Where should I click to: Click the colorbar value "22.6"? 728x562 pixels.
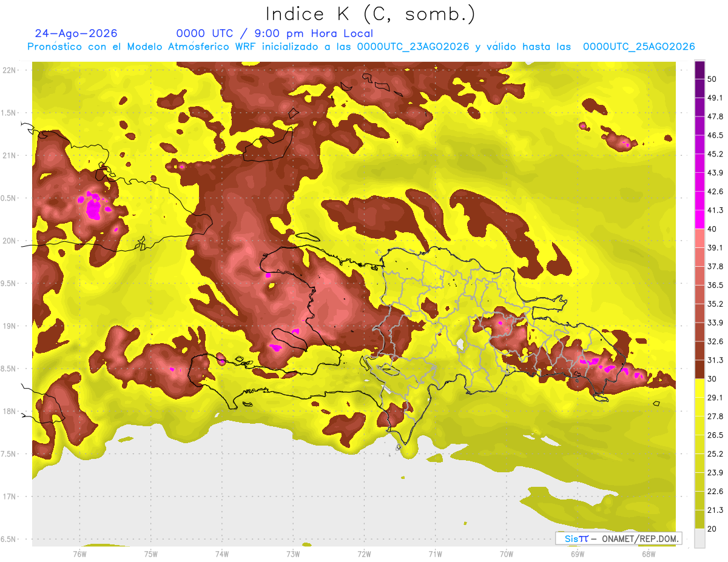[715, 491]
